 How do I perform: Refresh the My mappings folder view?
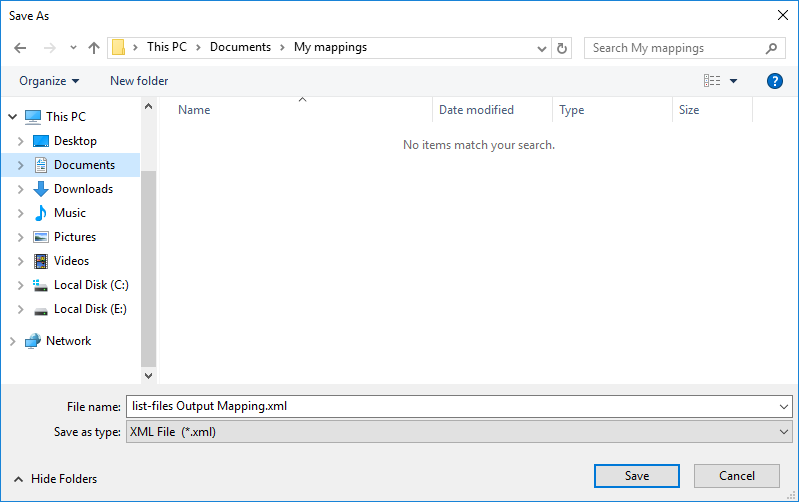point(562,48)
